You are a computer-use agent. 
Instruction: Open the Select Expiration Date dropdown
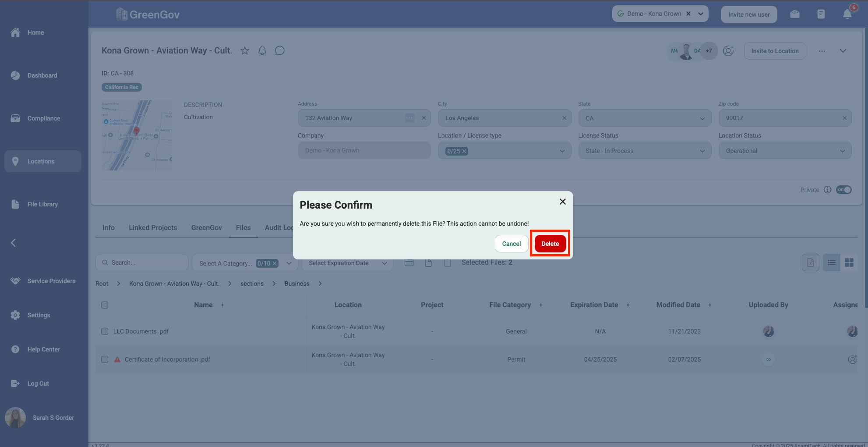348,263
